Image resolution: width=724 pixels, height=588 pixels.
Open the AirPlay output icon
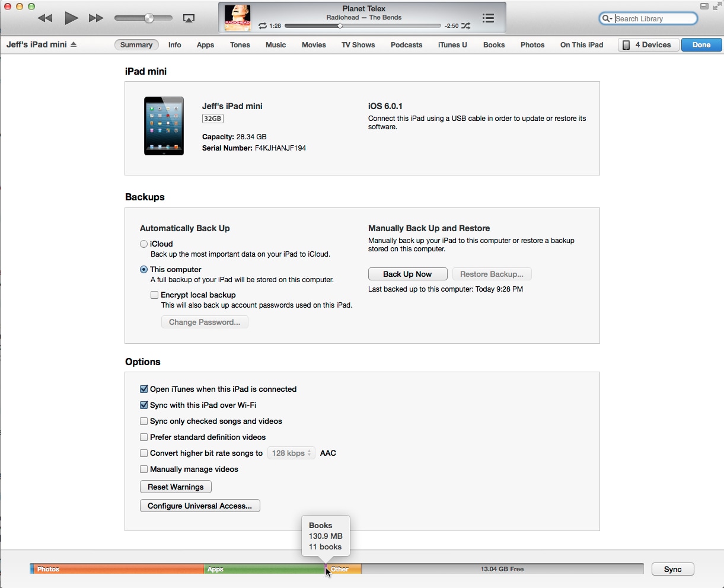click(x=189, y=19)
